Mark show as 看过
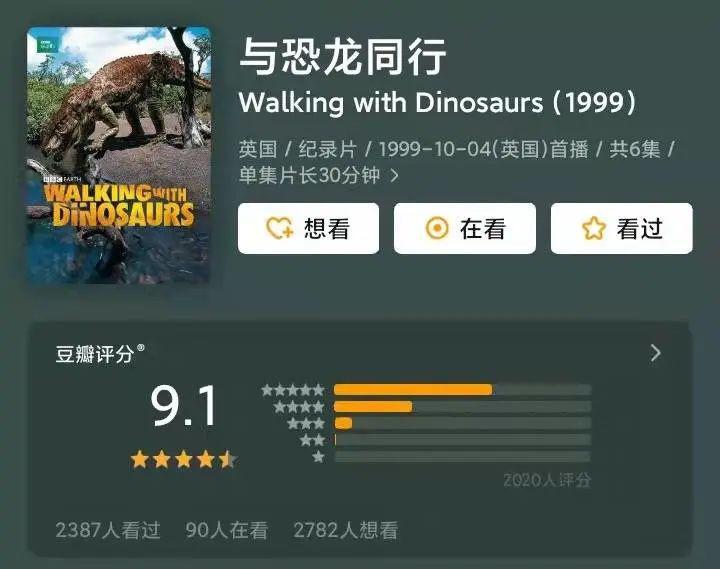This screenshot has height=569, width=720. click(622, 228)
